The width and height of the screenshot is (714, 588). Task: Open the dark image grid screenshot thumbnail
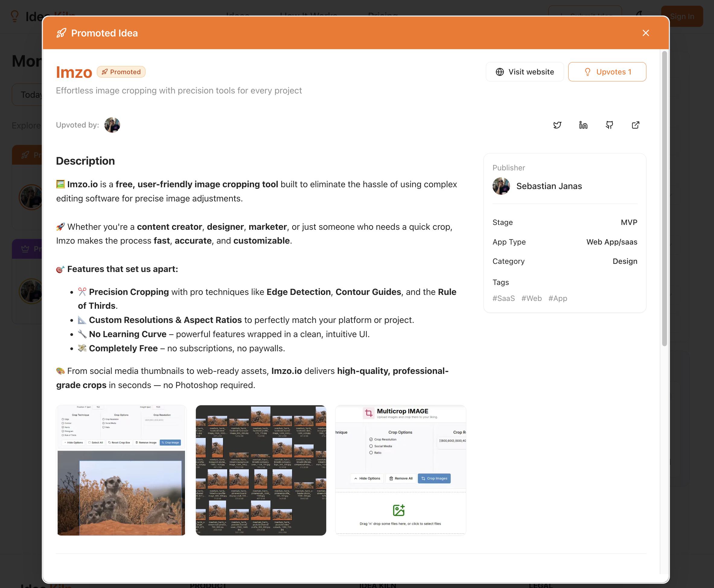[x=261, y=470]
